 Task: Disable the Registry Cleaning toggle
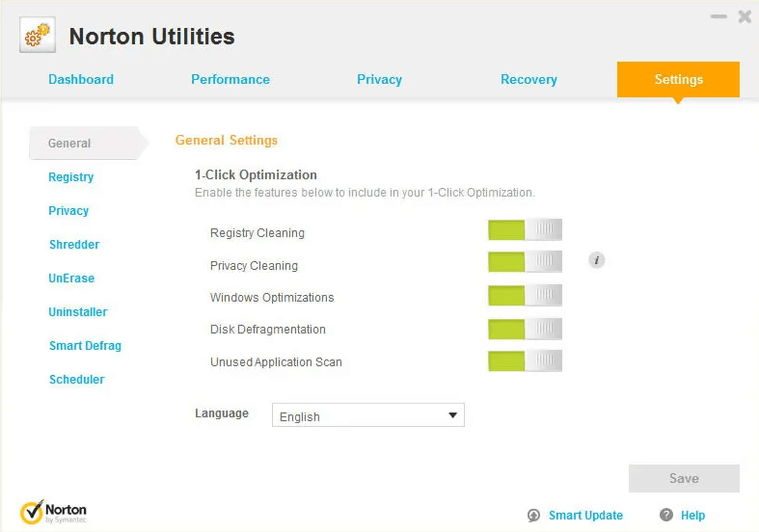[x=525, y=230]
